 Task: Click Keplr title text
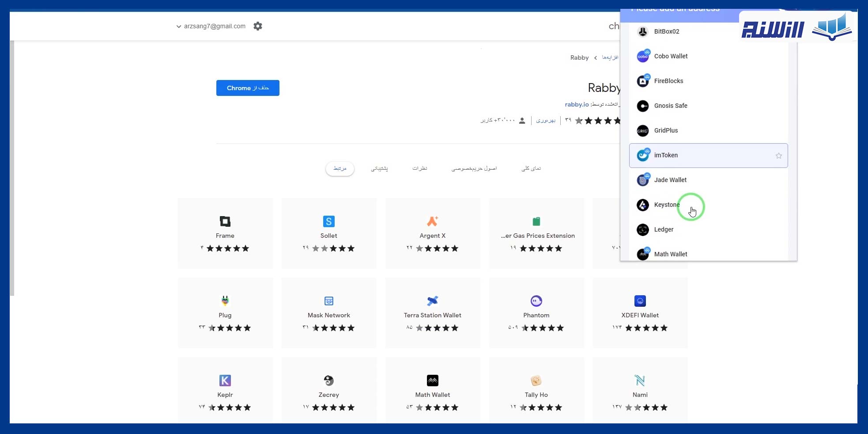pos(225,395)
